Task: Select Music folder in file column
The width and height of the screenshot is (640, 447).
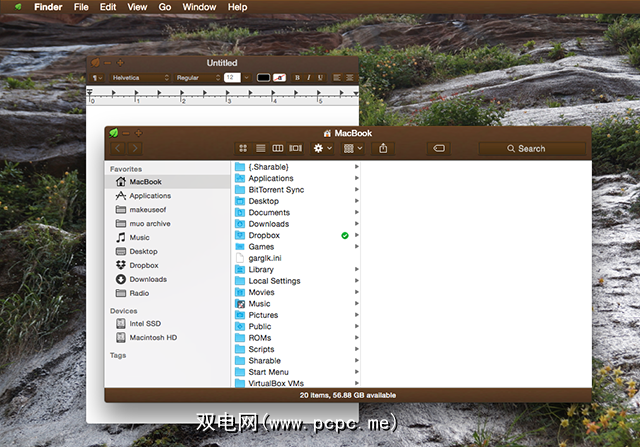Action: pyautogui.click(x=296, y=304)
